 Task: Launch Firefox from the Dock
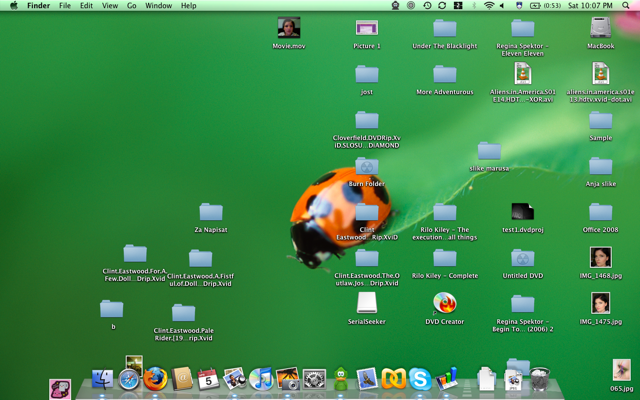coord(155,379)
